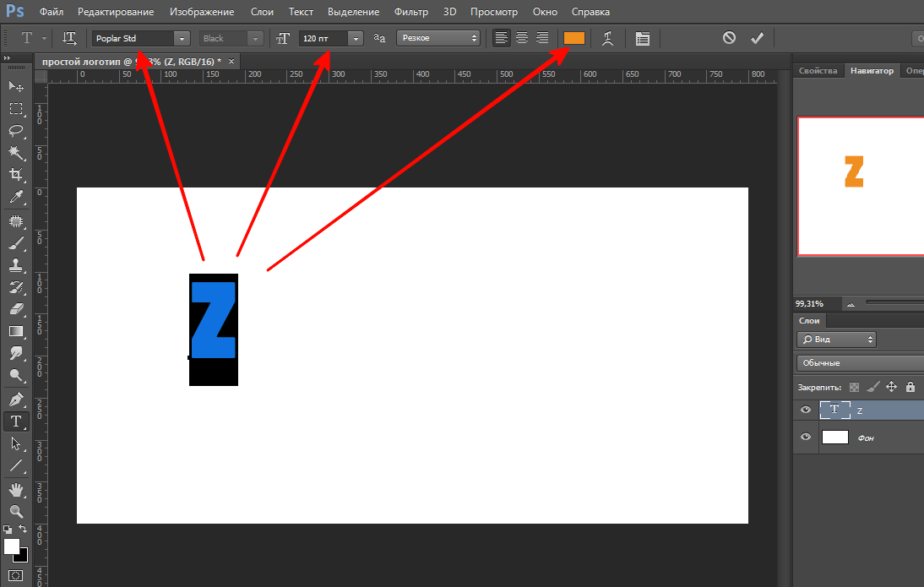Switch to the Навигатор tab
Screen dimensions: 924x587
872,71
